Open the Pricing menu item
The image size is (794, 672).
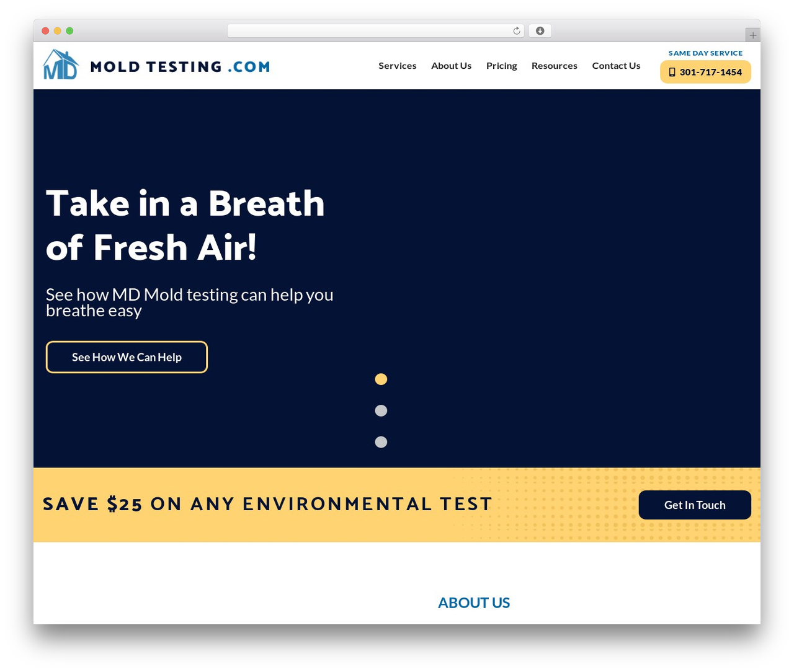point(501,66)
